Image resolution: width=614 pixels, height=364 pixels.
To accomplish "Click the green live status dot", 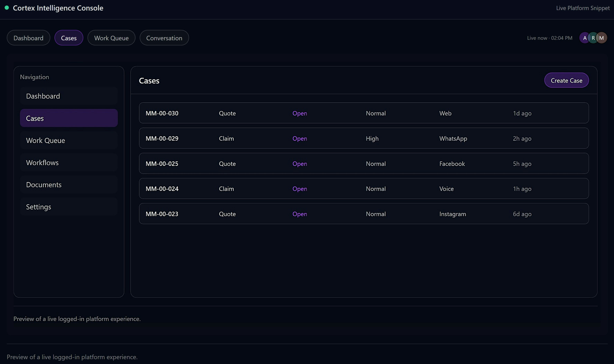I will click(x=7, y=8).
